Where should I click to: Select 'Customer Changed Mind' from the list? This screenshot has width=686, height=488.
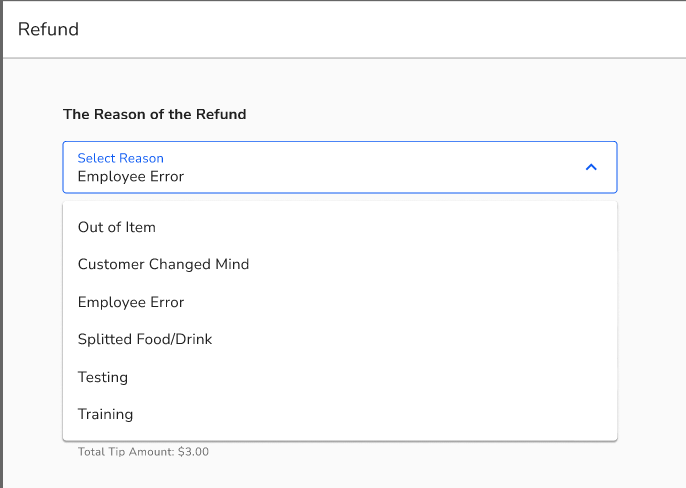pos(163,264)
